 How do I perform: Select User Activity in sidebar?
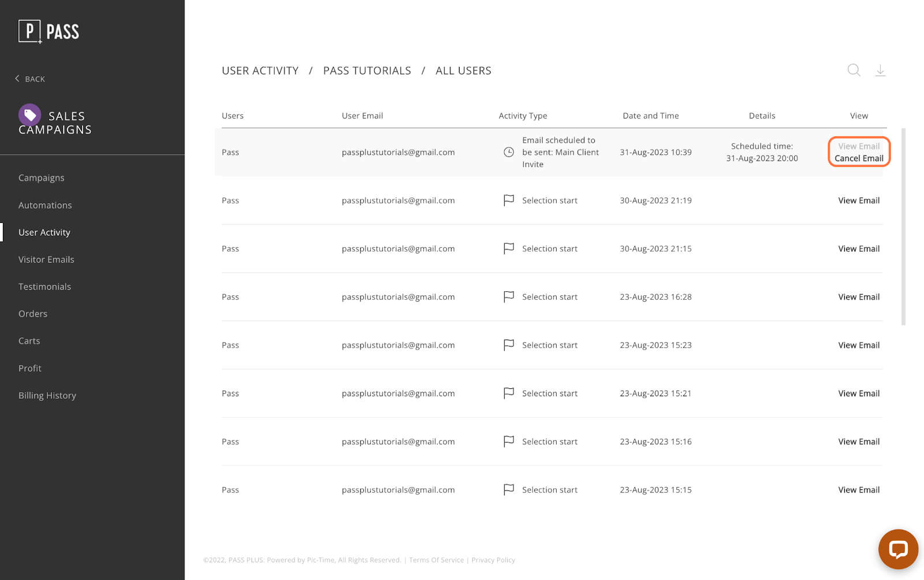(x=44, y=232)
